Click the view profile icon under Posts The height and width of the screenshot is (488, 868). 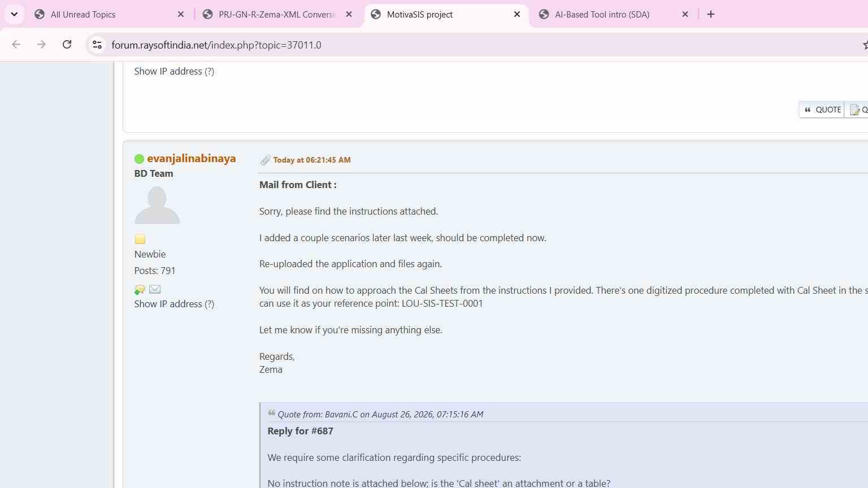(x=140, y=290)
